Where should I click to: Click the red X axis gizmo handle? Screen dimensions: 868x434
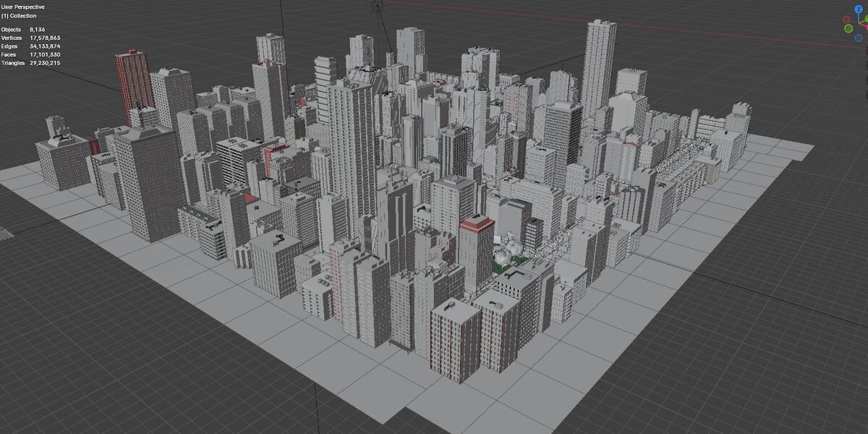pyautogui.click(x=867, y=27)
